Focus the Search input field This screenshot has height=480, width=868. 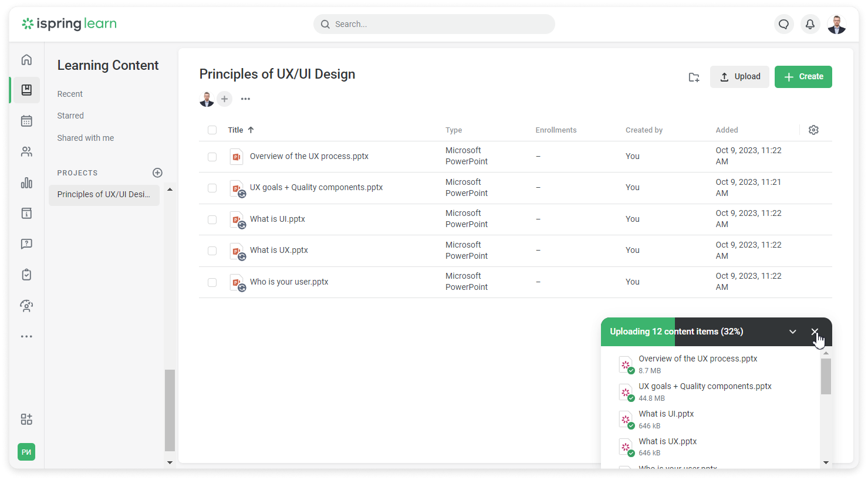pyautogui.click(x=434, y=24)
